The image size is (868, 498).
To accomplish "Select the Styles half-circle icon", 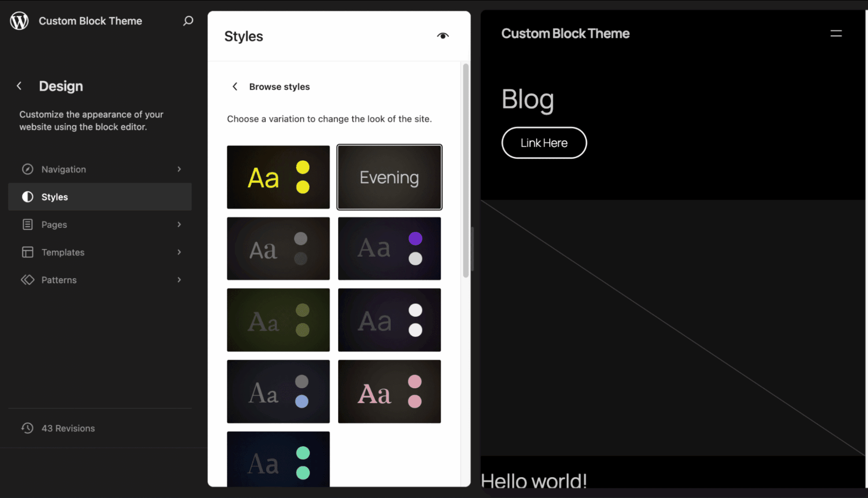I will [x=28, y=196].
